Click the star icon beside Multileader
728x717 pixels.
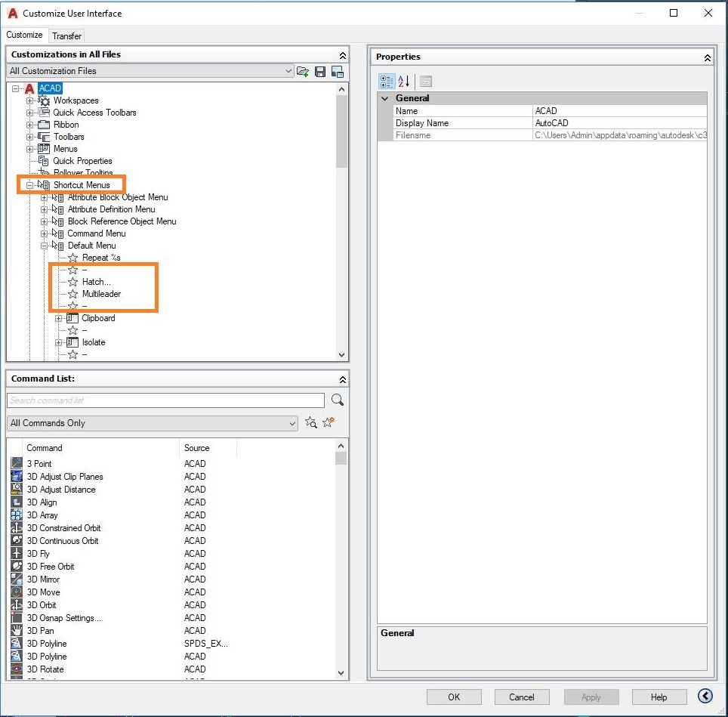pos(73,294)
